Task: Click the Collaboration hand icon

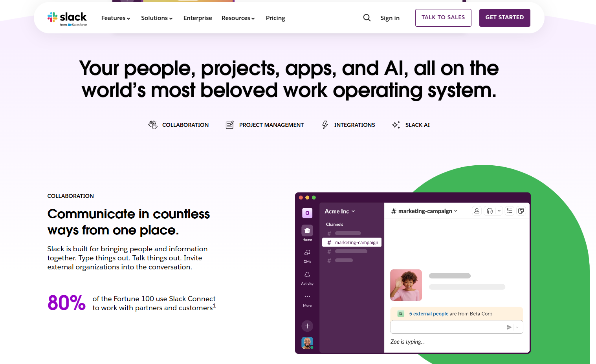Action: 153,125
